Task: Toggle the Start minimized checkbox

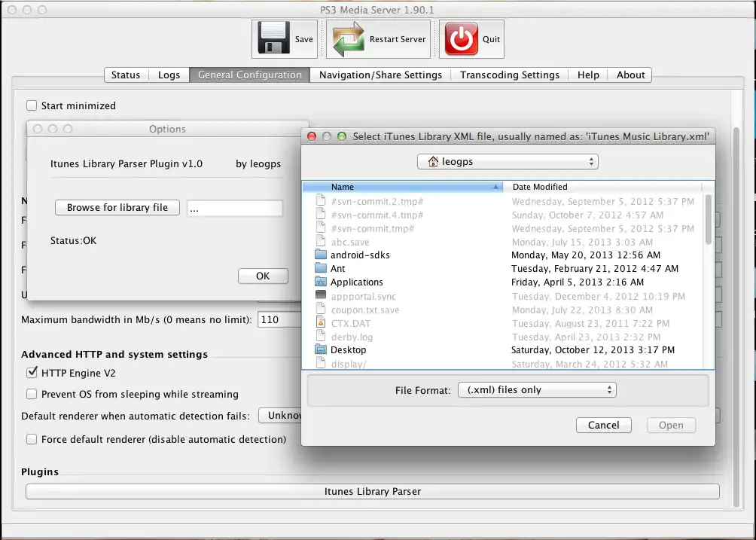Action: 32,105
